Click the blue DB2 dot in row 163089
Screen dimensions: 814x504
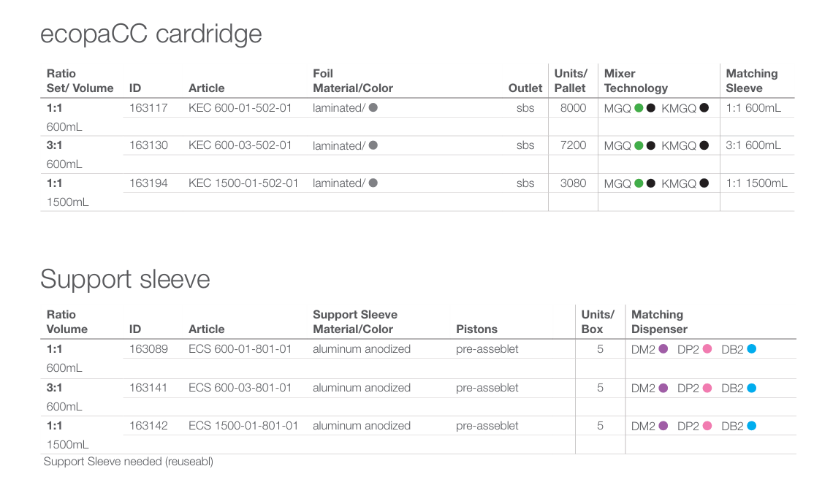click(751, 349)
